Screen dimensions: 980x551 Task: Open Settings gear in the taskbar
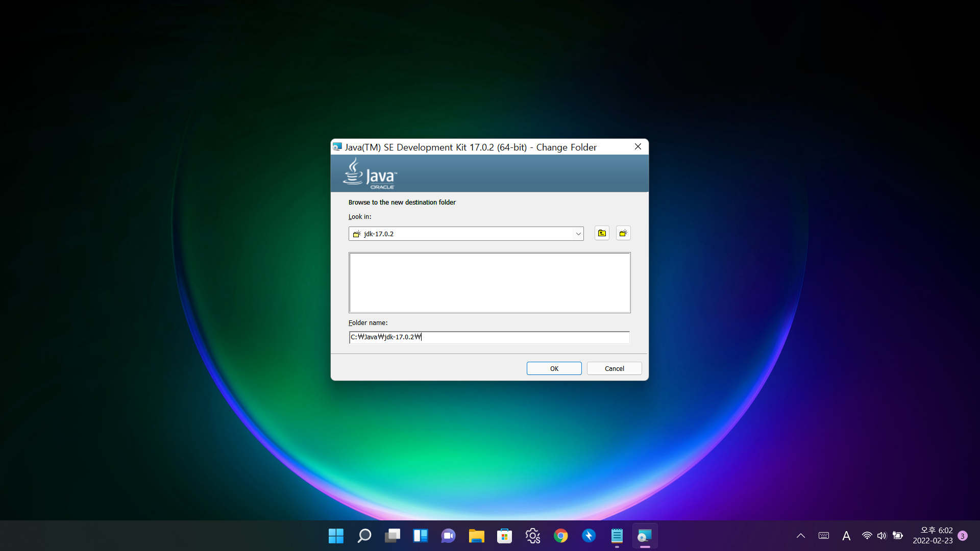click(532, 536)
